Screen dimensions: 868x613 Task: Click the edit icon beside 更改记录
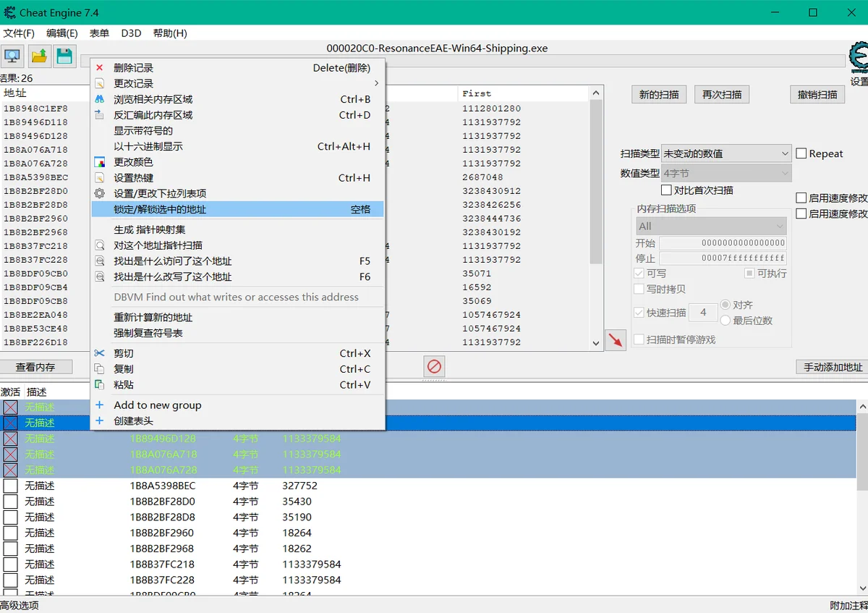[100, 84]
